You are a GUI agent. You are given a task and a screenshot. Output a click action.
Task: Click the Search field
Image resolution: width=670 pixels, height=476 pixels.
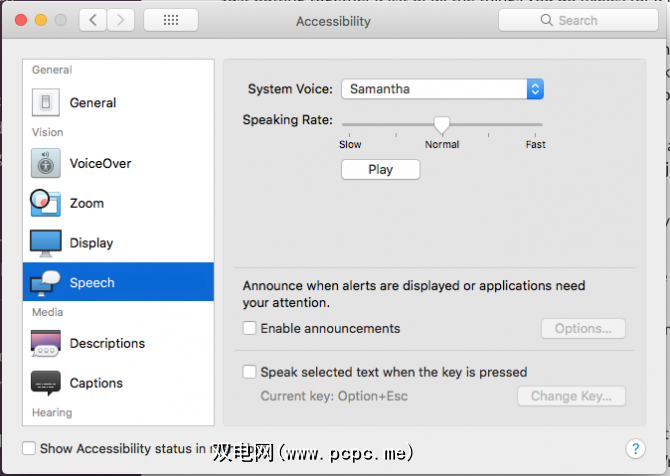(578, 20)
